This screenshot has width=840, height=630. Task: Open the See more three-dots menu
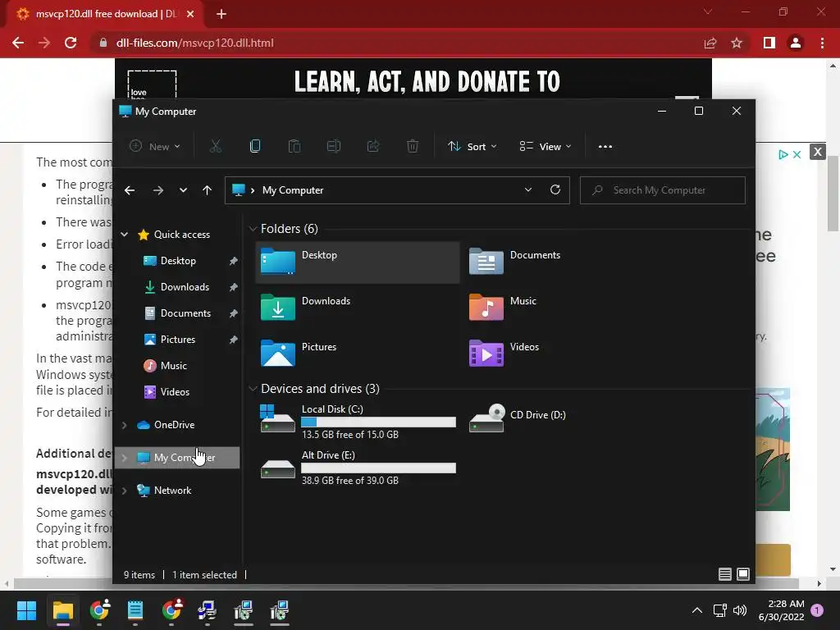click(x=605, y=146)
